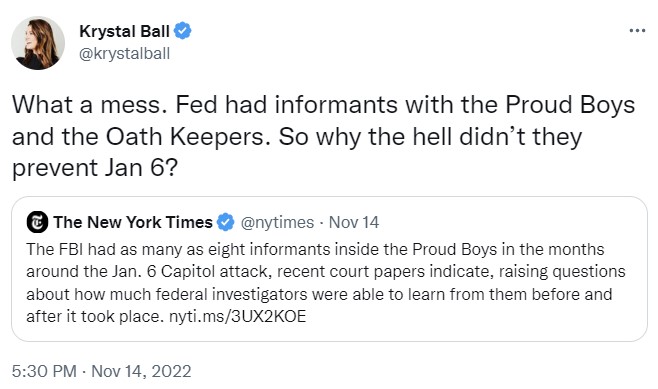658x389 pixels.
Task: Open the Krystal Ball display name
Action: [x=124, y=31]
